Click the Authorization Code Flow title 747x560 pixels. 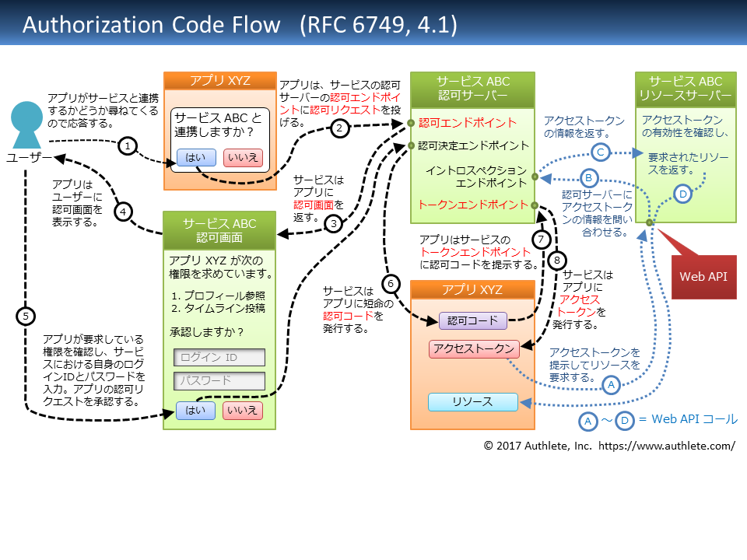pyautogui.click(x=151, y=25)
